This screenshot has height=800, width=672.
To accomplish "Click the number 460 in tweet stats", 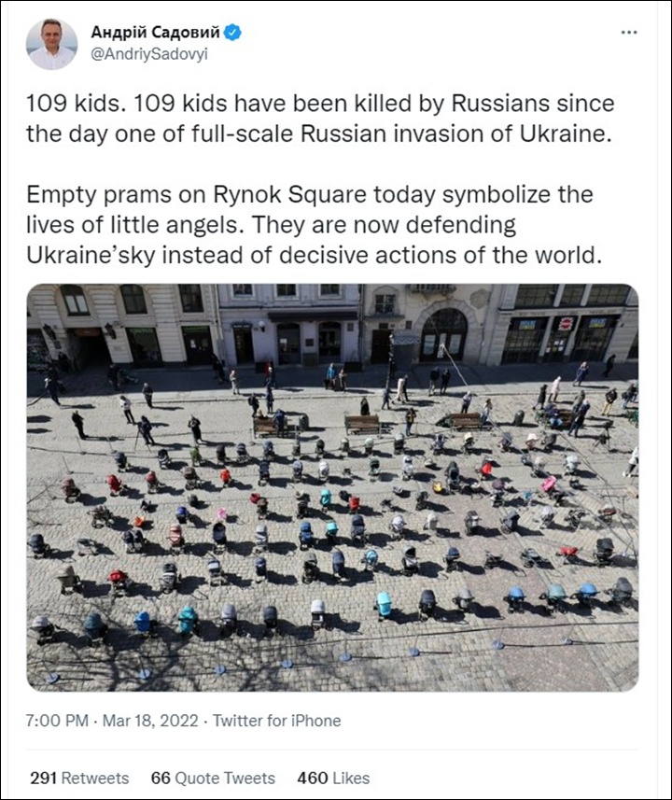I will point(313,778).
